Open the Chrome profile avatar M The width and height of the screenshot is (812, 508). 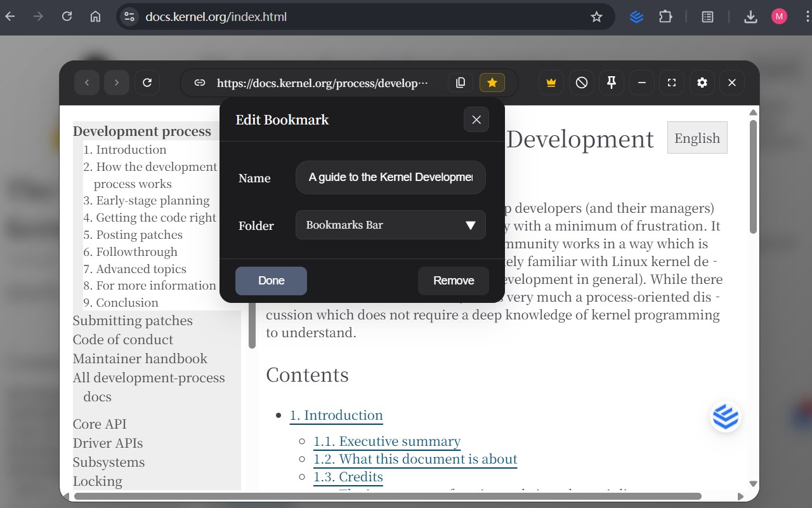(x=779, y=17)
